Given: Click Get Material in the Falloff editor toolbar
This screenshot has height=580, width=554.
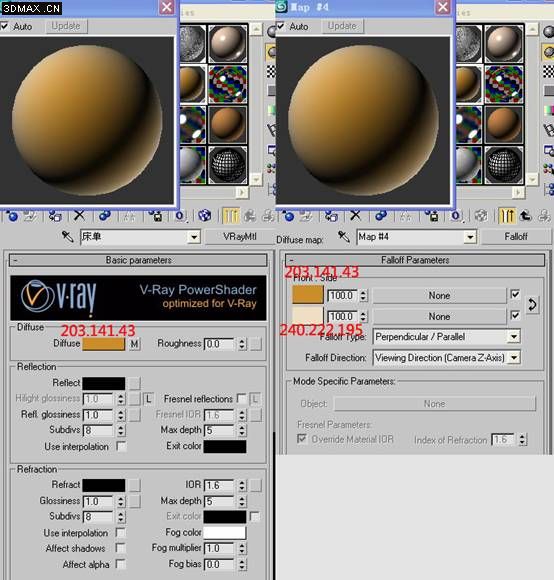Looking at the screenshot, I should (x=288, y=216).
